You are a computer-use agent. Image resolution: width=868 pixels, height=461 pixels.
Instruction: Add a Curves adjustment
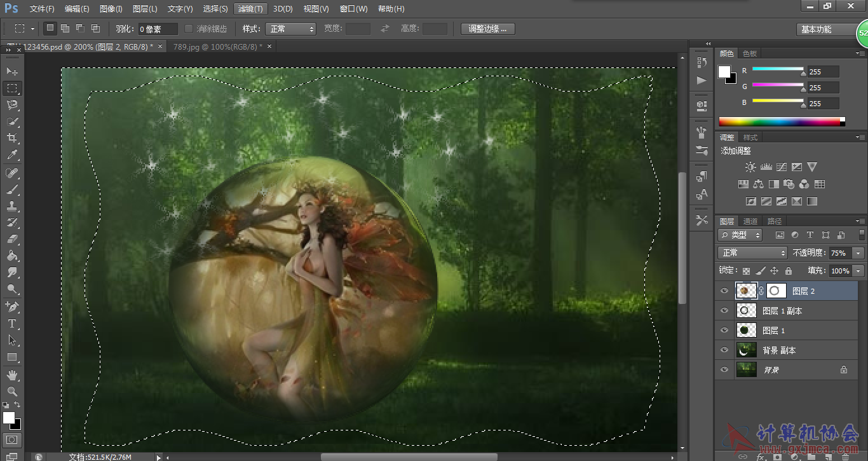pos(781,167)
